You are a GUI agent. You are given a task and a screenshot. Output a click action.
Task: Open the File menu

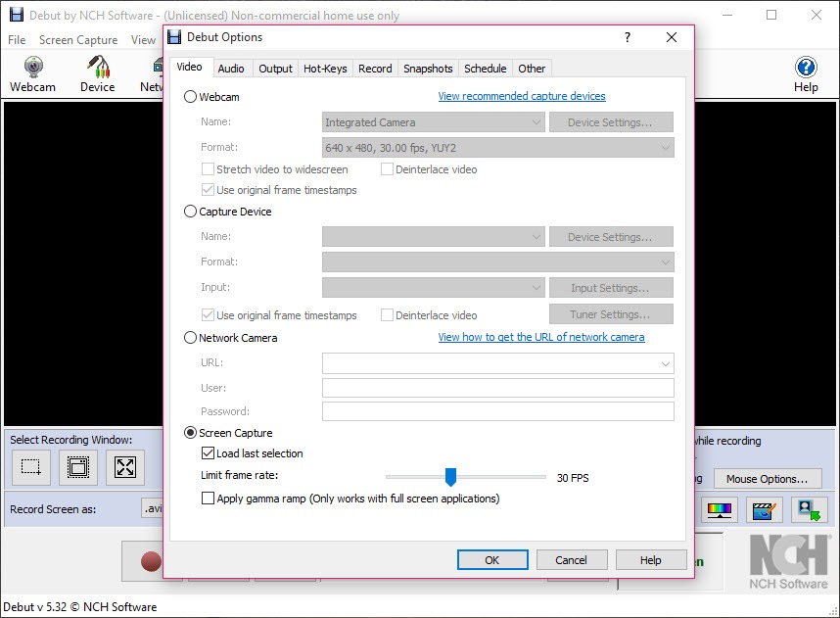(x=17, y=40)
